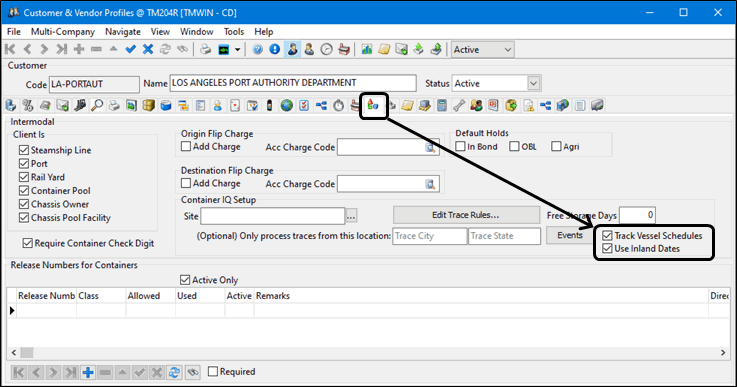This screenshot has width=737, height=387.
Task: Open the highlighted Intermodal tab icon
Action: [373, 105]
